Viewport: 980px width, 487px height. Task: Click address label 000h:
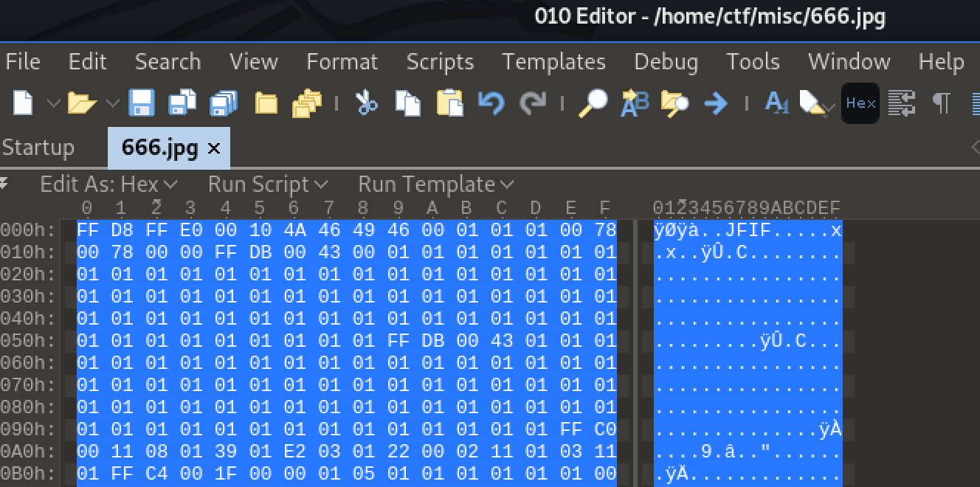pyautogui.click(x=28, y=230)
